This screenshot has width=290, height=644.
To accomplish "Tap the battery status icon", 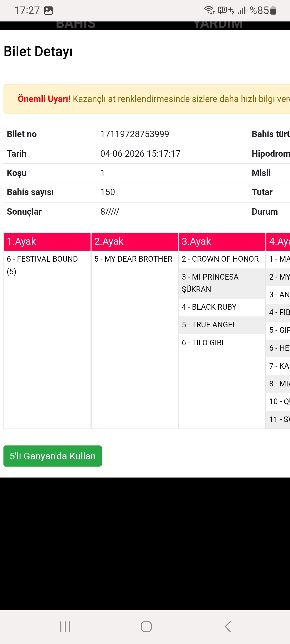I will [273, 10].
